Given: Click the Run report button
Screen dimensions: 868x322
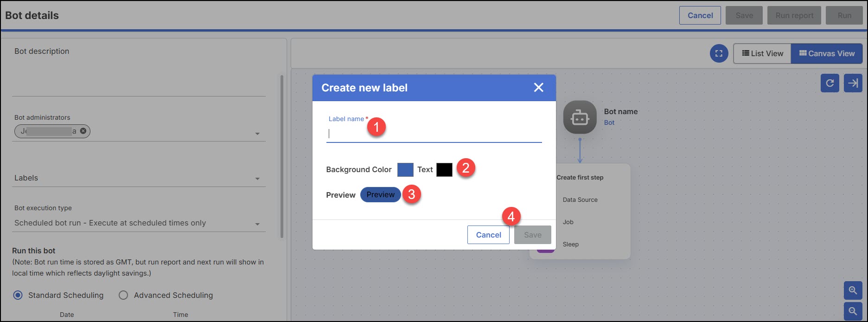Looking at the screenshot, I should coord(794,15).
